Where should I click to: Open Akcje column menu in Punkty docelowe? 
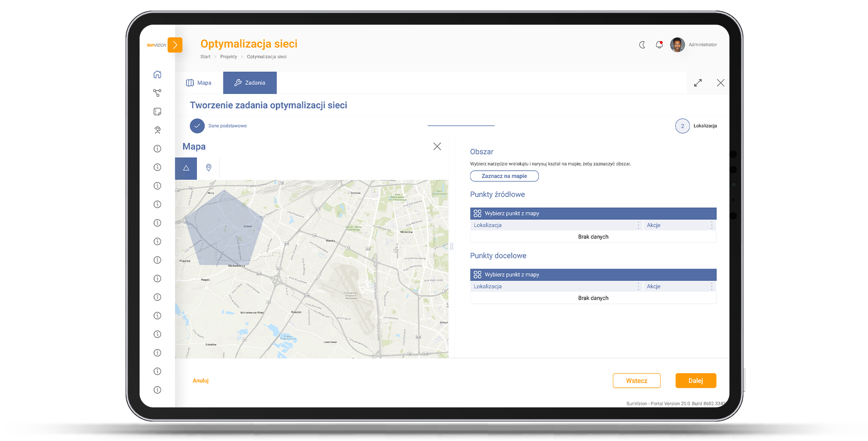tap(711, 286)
